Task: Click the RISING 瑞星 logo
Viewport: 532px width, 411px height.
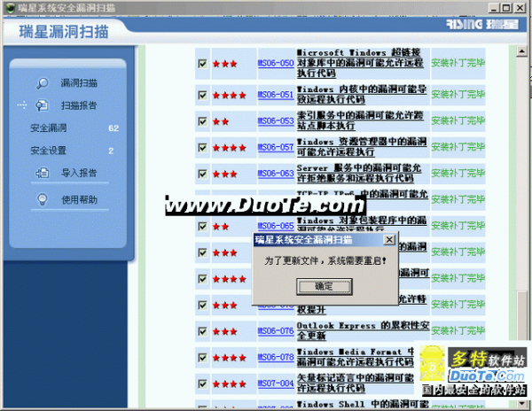Action: pyautogui.click(x=482, y=25)
